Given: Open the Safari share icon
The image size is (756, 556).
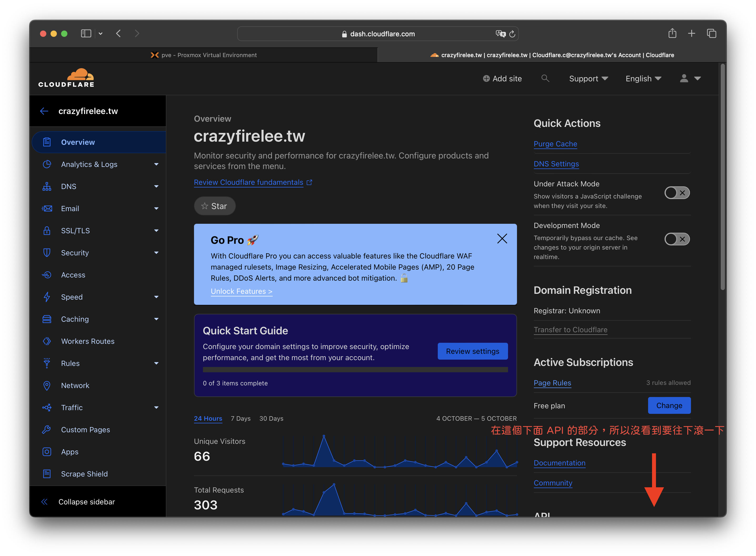Looking at the screenshot, I should (x=672, y=33).
